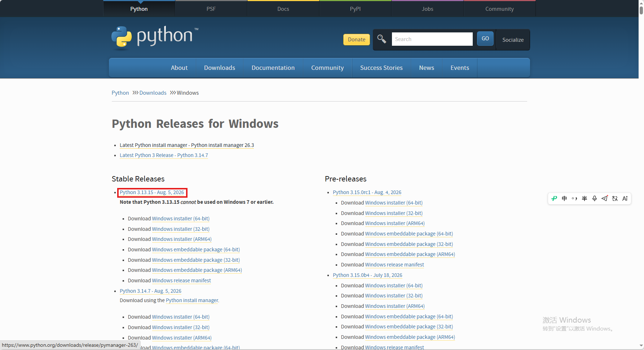The image size is (644, 350).
Task: Click the translate icon on IME toolbar
Action: pyautogui.click(x=615, y=198)
